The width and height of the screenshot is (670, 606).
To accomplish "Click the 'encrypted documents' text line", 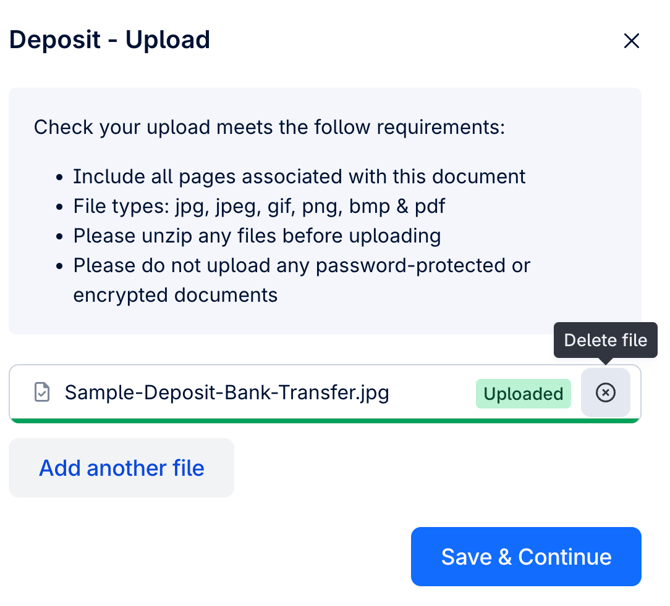I will (175, 295).
